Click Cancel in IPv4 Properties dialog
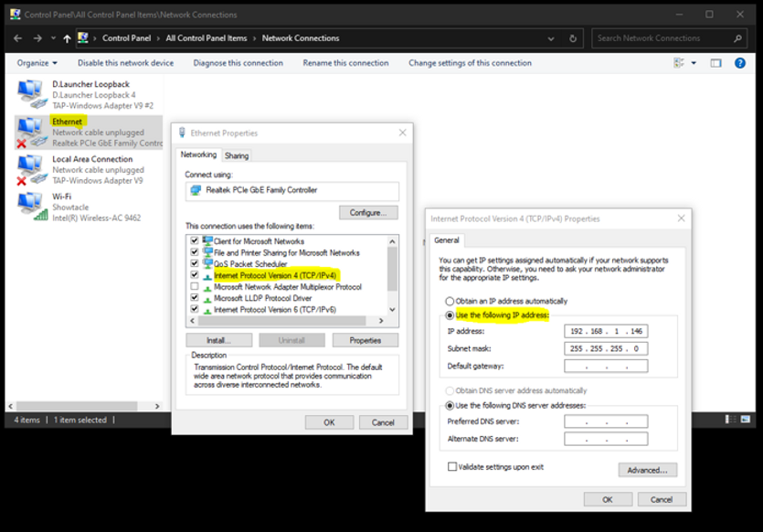 tap(662, 499)
